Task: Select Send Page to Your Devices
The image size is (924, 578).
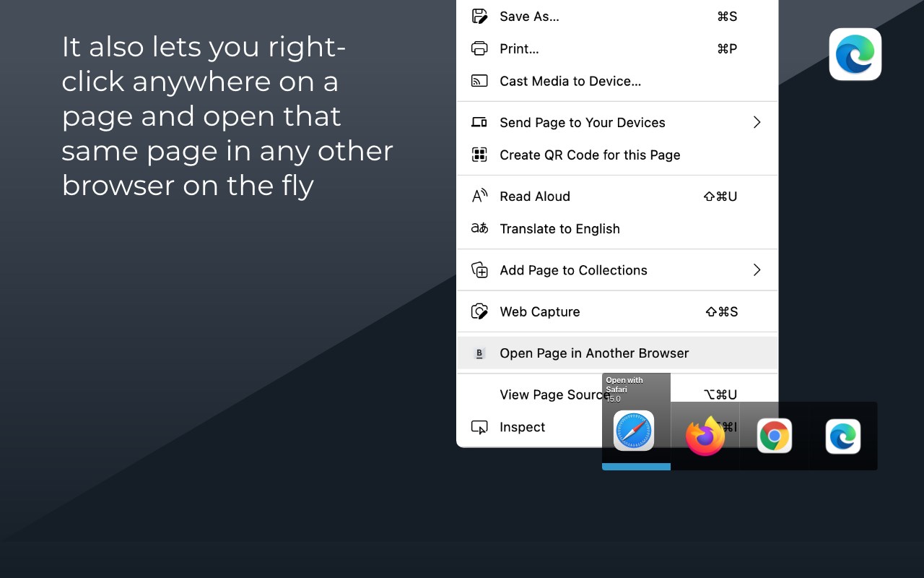Action: 618,122
